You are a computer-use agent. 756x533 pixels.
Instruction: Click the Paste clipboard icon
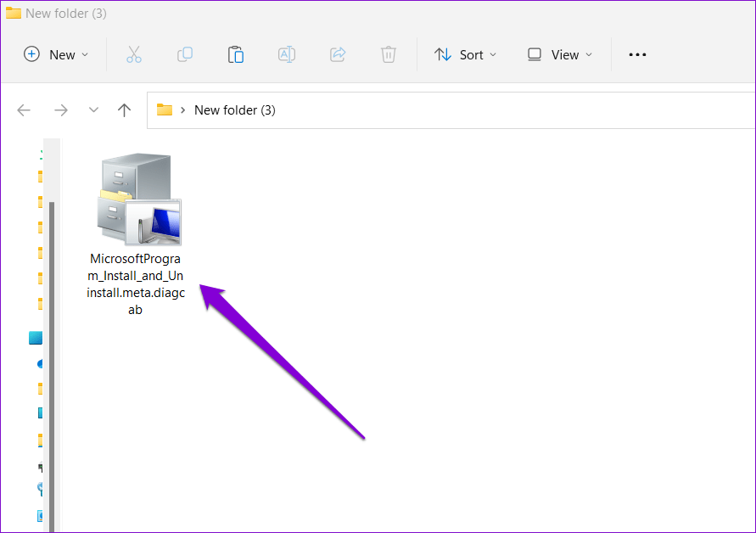pyautogui.click(x=236, y=54)
